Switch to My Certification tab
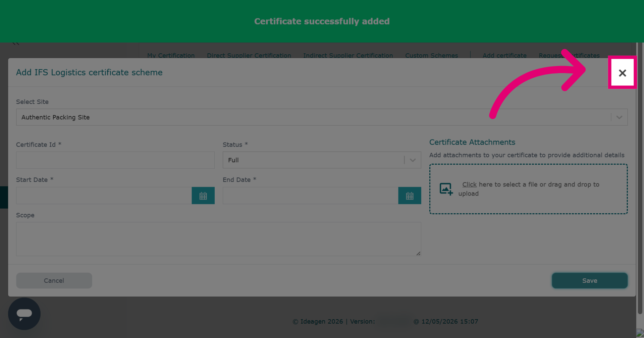Viewport: 644px width, 338px height. tap(171, 55)
